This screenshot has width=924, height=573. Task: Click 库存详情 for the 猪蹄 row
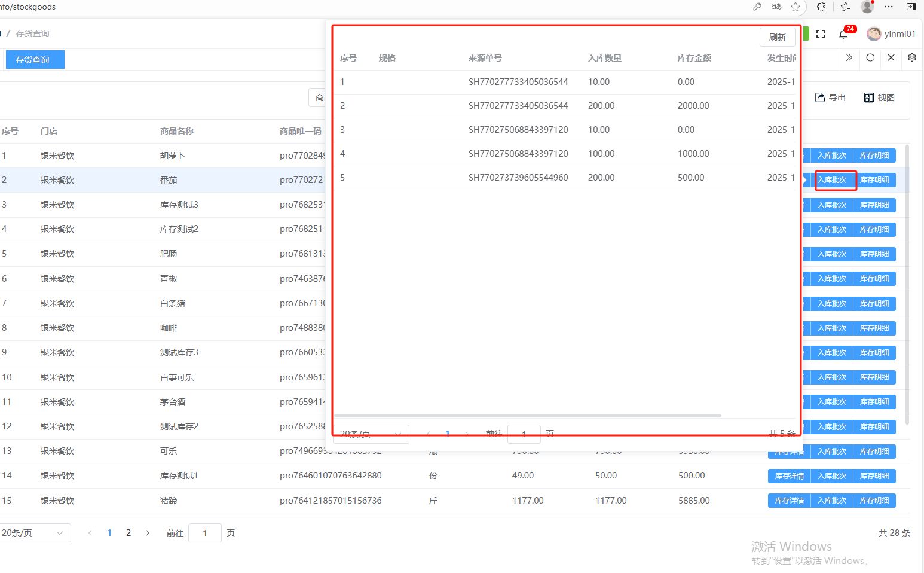[789, 501]
